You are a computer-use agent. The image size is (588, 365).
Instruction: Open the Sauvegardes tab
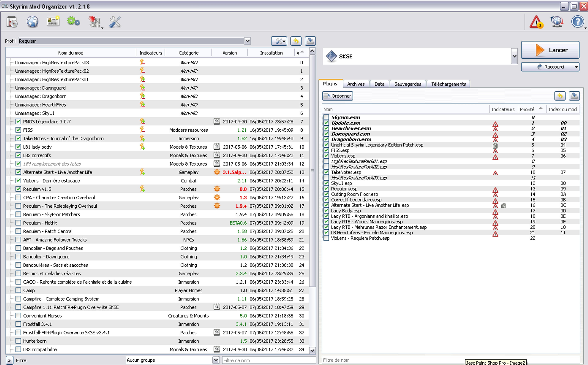[408, 84]
